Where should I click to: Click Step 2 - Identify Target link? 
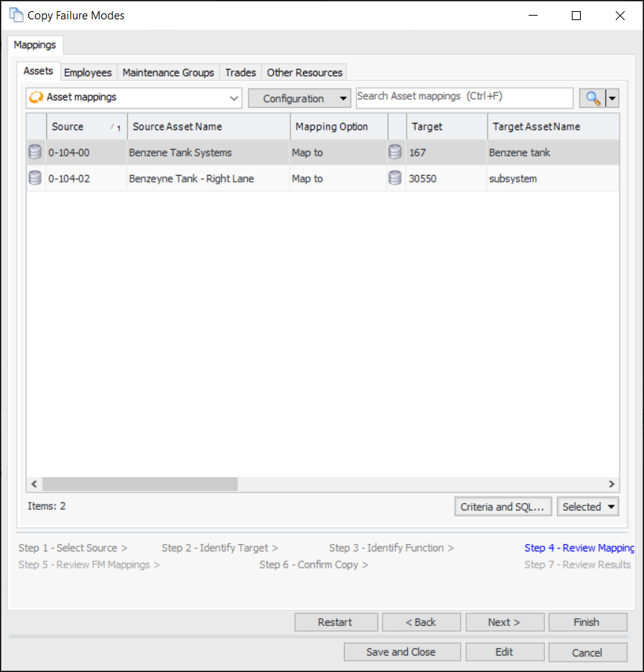tap(220, 548)
